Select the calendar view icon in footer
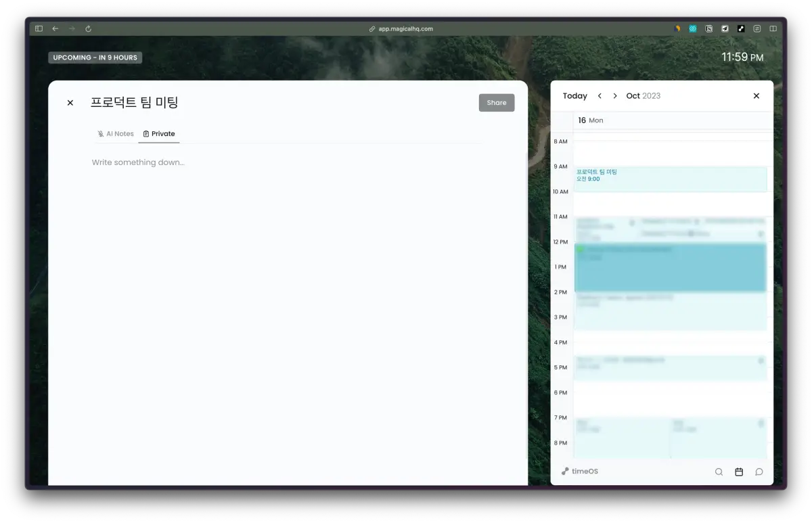812x523 pixels. (x=739, y=472)
